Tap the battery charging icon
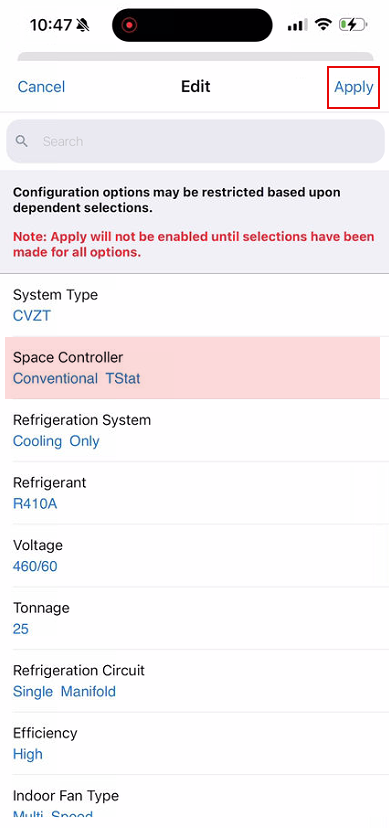 (353, 24)
